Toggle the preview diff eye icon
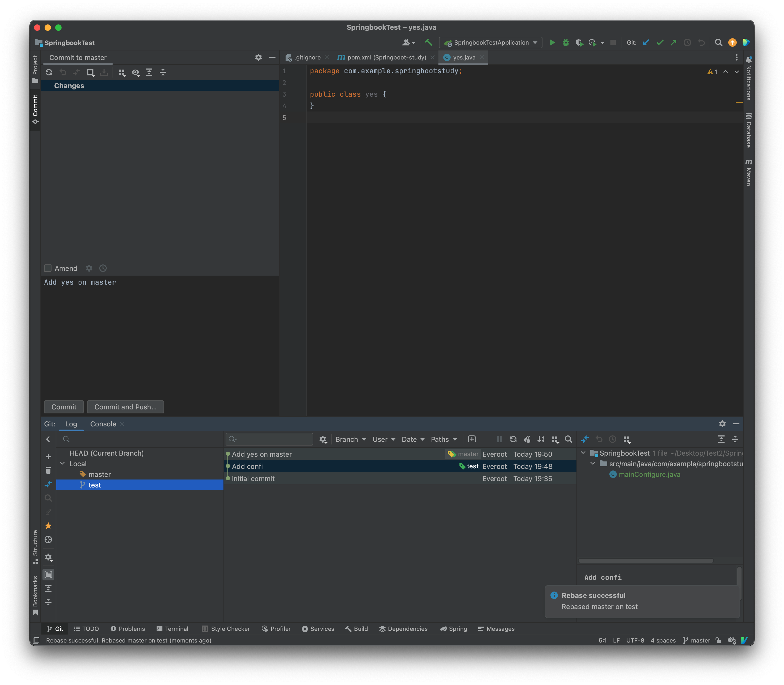Screen dimensions: 784x685 136,72
